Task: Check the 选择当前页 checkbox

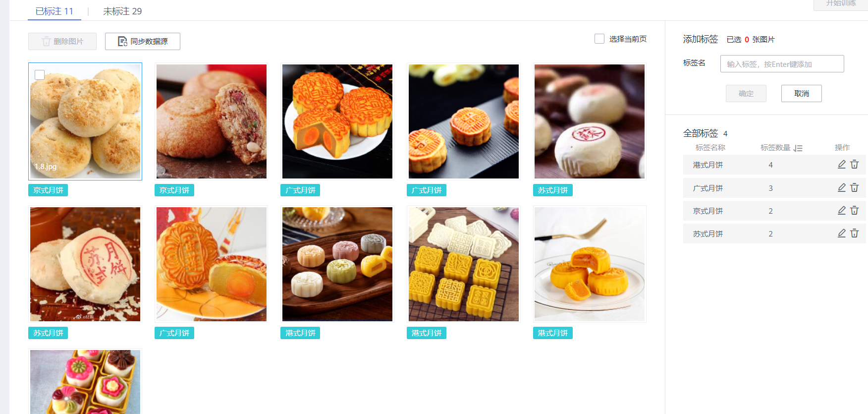Action: point(599,39)
